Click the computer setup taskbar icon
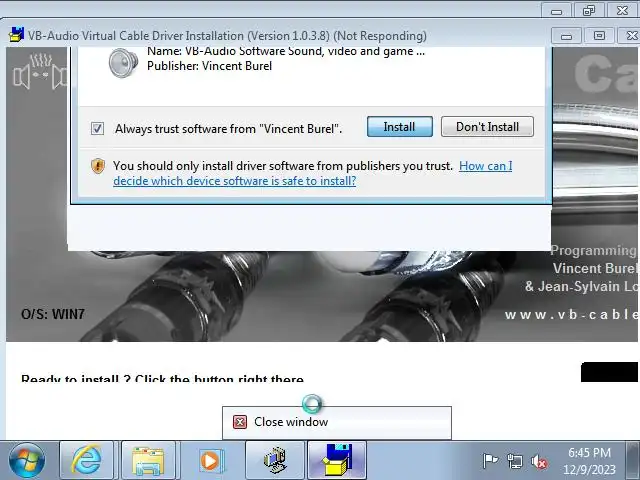Image resolution: width=640 pixels, height=480 pixels. pyautogui.click(x=275, y=460)
